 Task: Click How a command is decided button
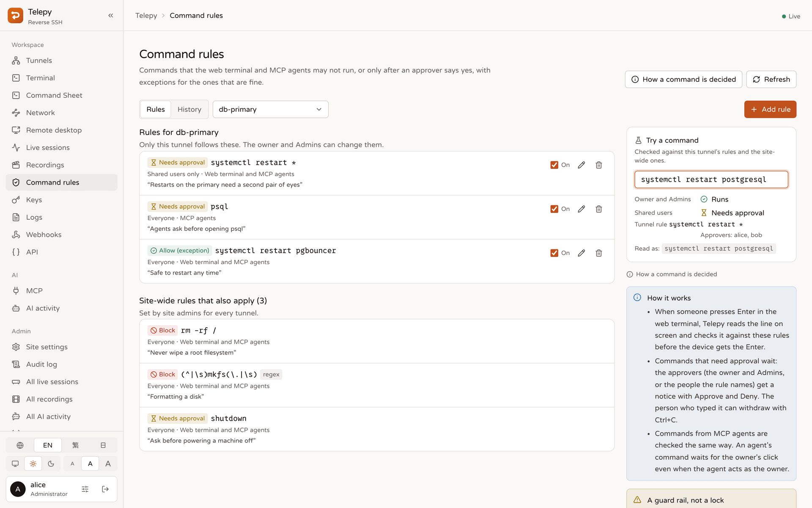tap(683, 80)
